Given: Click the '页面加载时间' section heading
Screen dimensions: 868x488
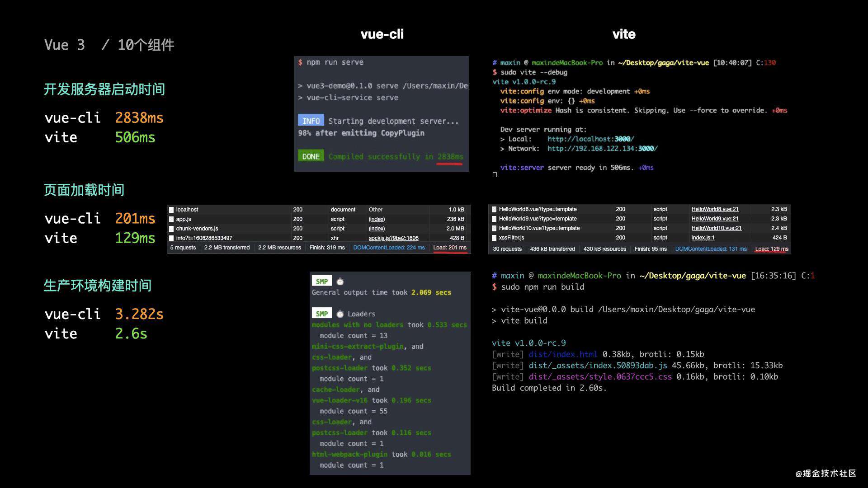Looking at the screenshot, I should 84,190.
